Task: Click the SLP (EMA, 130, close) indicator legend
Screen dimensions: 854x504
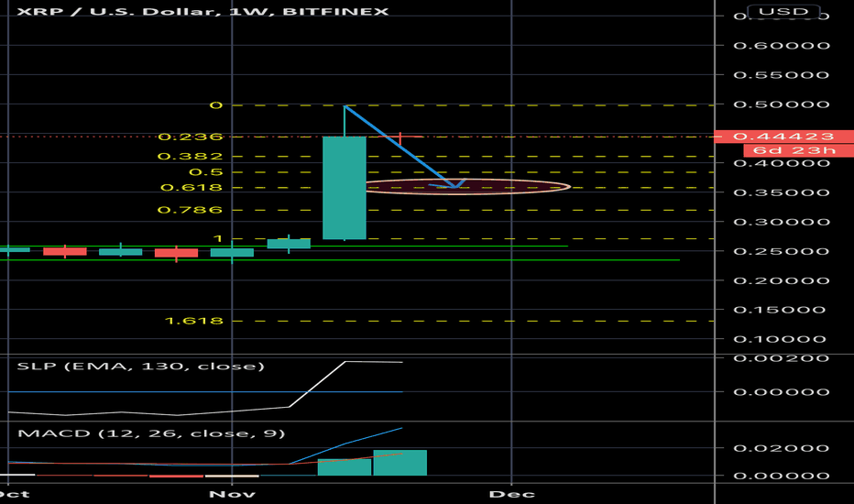Action: pyautogui.click(x=140, y=366)
